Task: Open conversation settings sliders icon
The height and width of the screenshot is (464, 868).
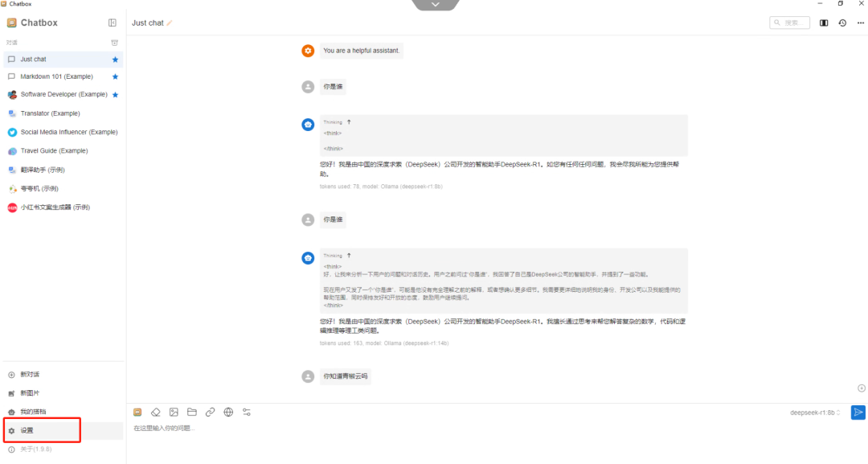Action: 247,412
